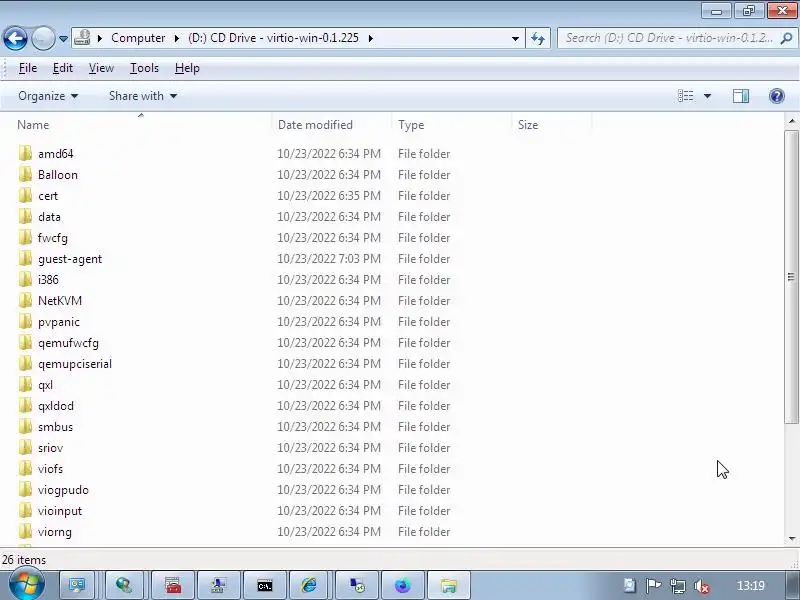
Task: Select the i386 folder icon
Action: pyautogui.click(x=25, y=280)
